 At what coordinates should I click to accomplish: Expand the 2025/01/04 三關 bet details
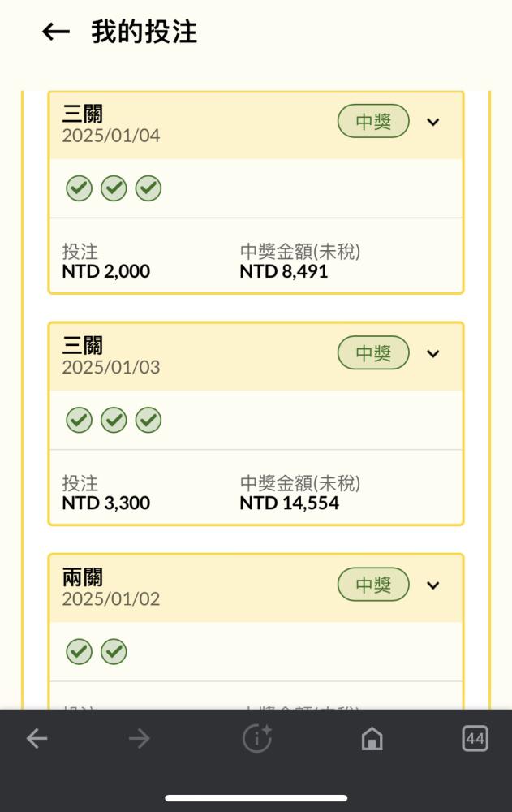432,123
